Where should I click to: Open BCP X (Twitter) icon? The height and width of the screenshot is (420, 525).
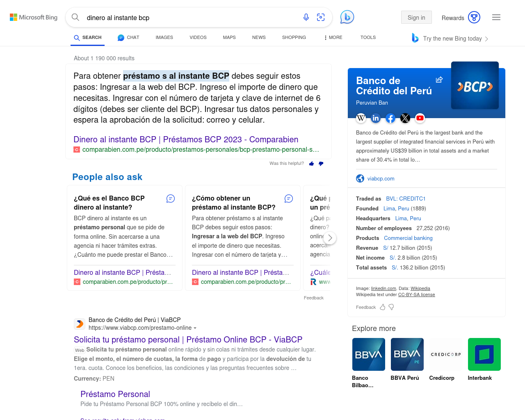point(405,118)
